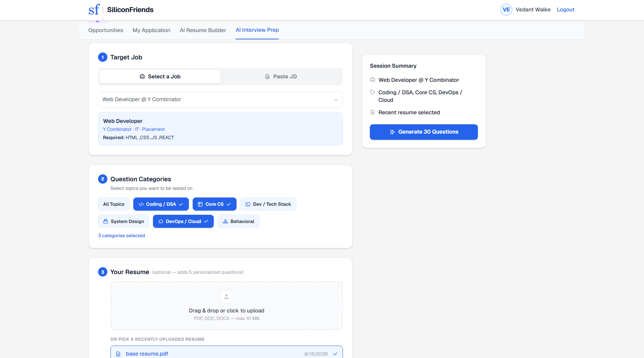644x358 pixels.
Task: Click the briefcase icon in Session Summary
Action: (373, 80)
